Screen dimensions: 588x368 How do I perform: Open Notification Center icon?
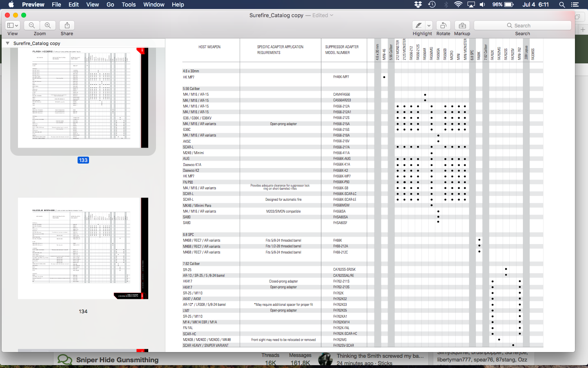point(575,4)
